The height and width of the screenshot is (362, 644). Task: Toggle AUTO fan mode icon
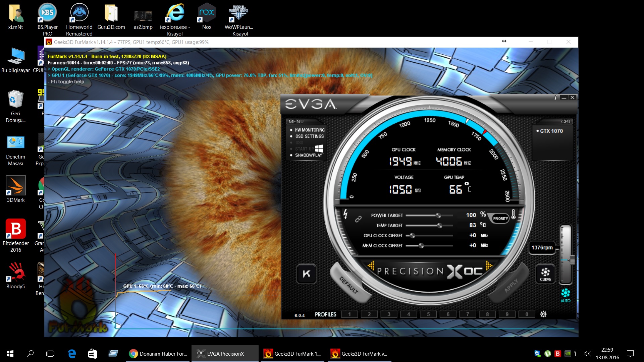[566, 295]
